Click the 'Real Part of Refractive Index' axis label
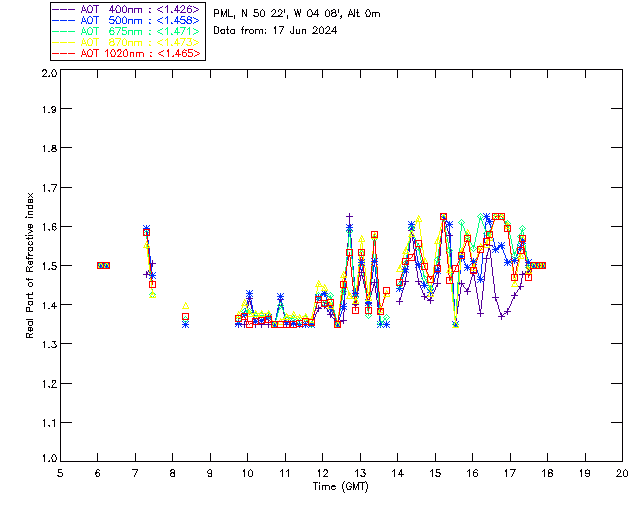The image size is (640, 512). click(31, 266)
